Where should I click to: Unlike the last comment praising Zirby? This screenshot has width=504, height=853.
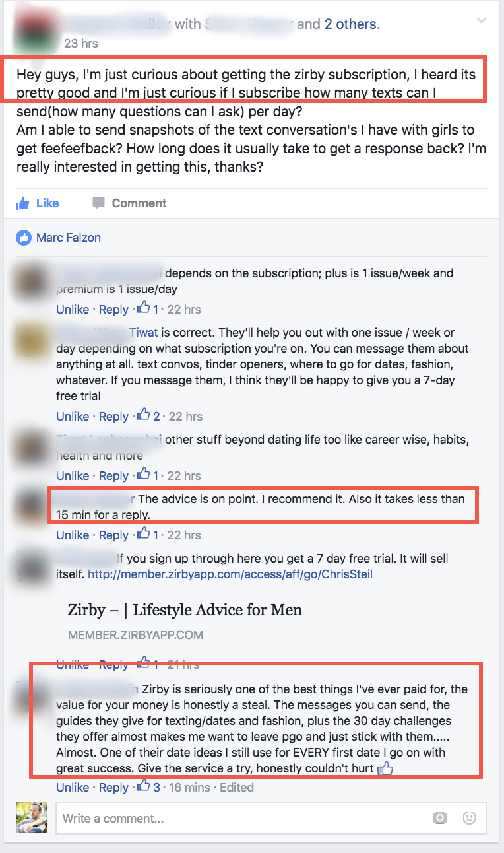(73, 787)
